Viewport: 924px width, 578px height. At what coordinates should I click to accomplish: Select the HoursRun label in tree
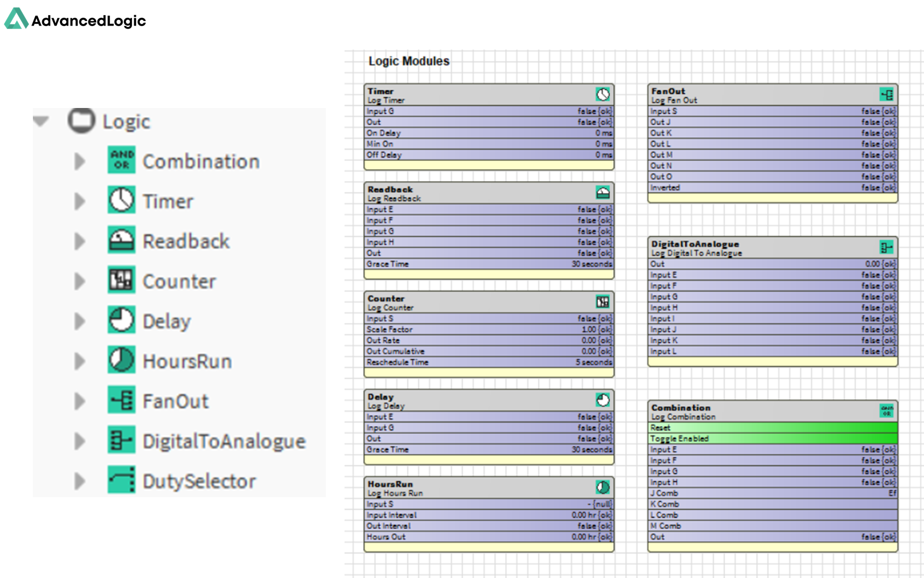coord(187,361)
